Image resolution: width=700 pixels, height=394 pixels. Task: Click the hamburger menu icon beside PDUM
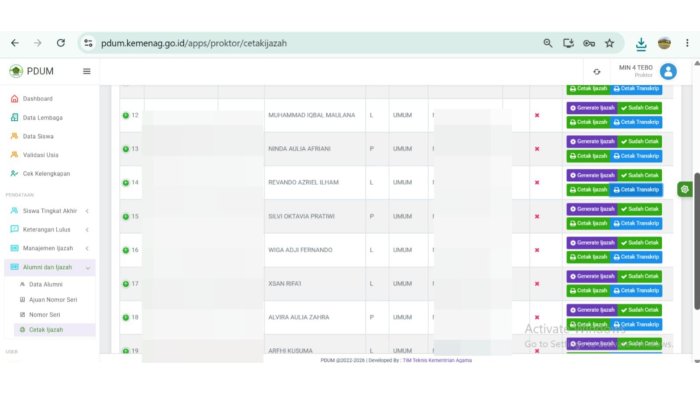pyautogui.click(x=87, y=71)
